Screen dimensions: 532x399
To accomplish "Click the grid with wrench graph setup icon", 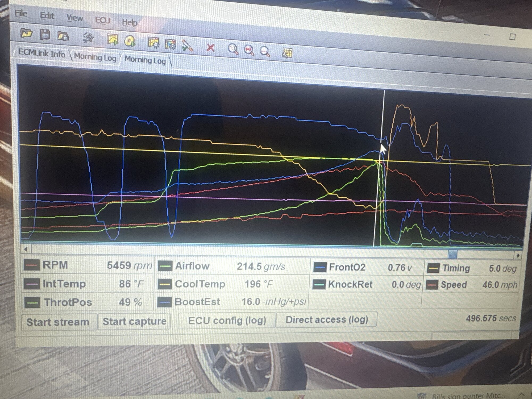I will point(287,53).
